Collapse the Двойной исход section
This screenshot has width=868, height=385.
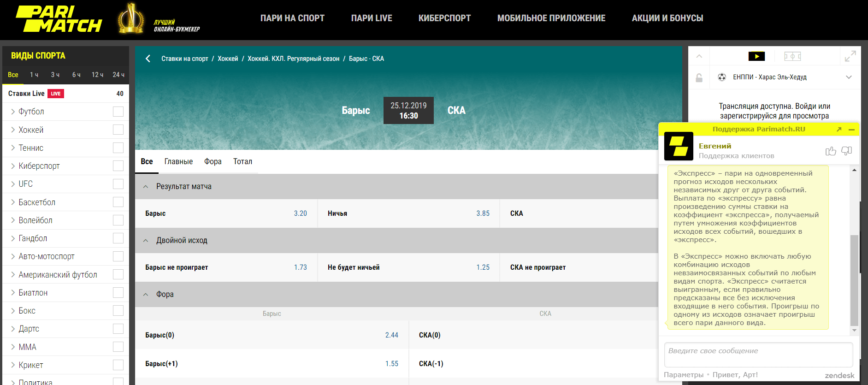[x=146, y=241]
